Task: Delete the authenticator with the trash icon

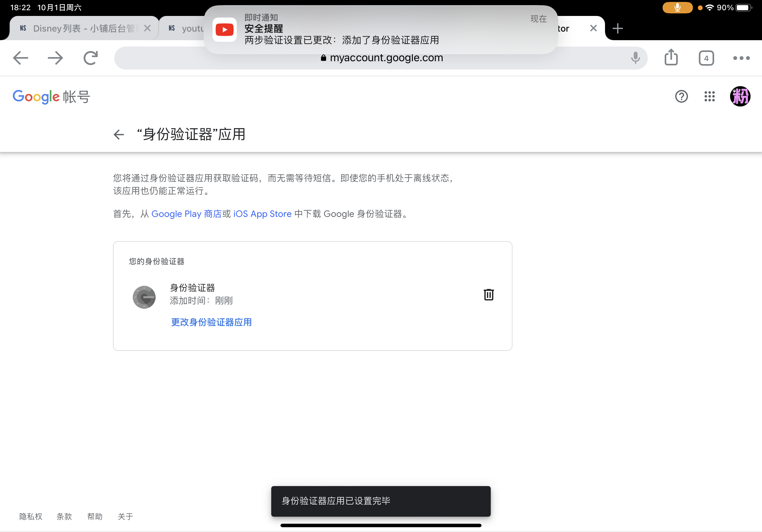Action: click(x=489, y=294)
